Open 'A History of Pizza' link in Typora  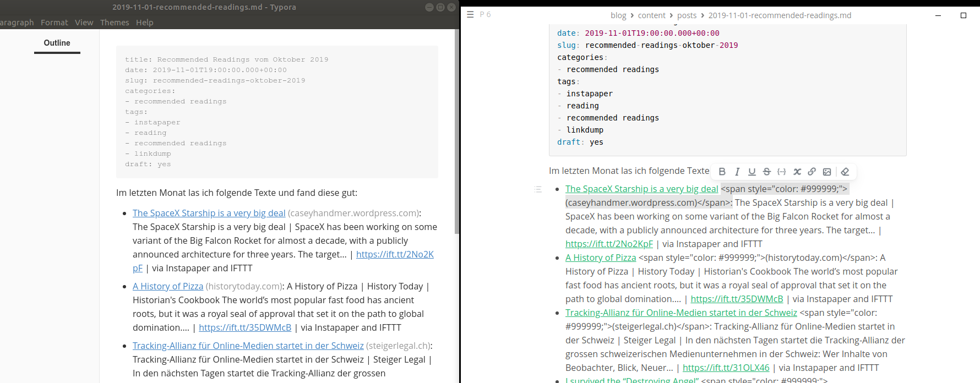(x=168, y=287)
